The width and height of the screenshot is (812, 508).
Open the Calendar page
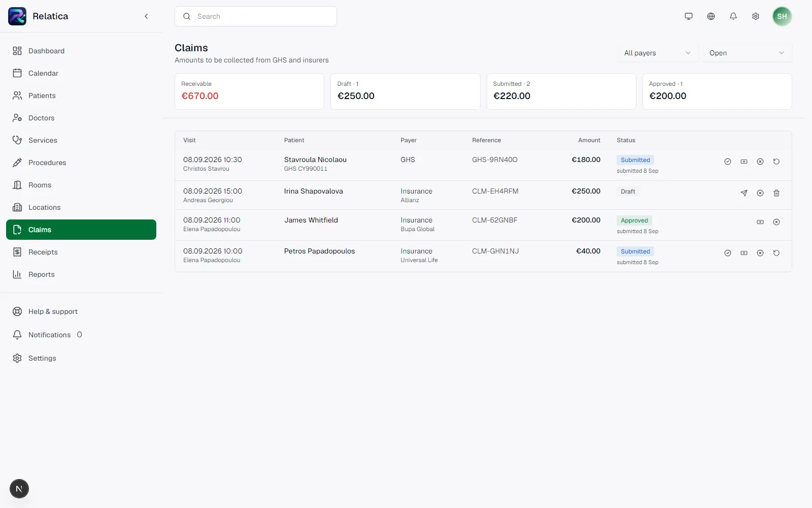[81, 73]
